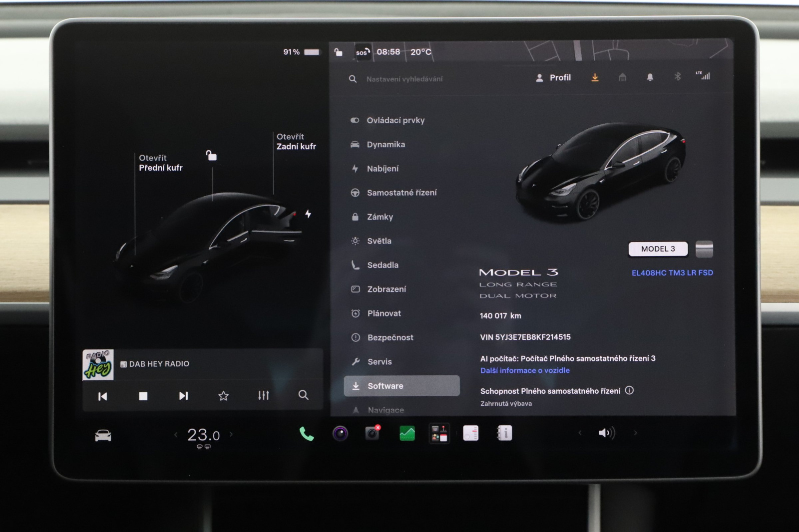
Task: Lower volume with left chevron
Action: click(x=580, y=433)
